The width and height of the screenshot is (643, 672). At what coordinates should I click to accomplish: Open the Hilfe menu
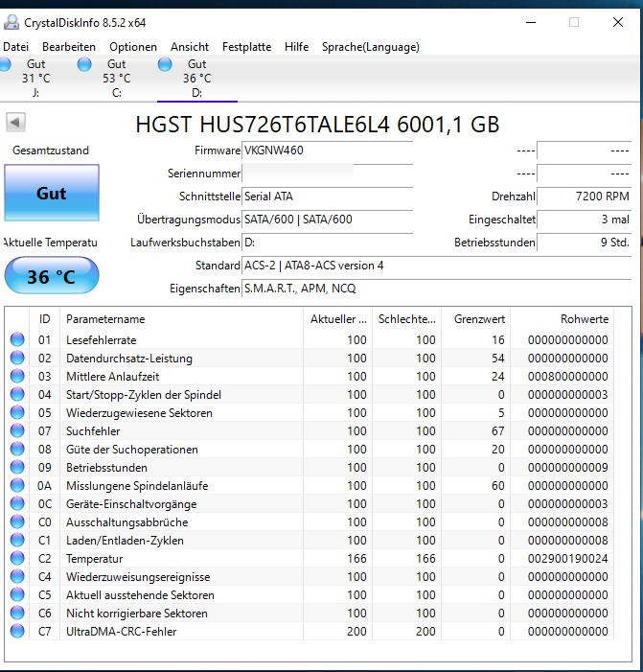pos(296,47)
